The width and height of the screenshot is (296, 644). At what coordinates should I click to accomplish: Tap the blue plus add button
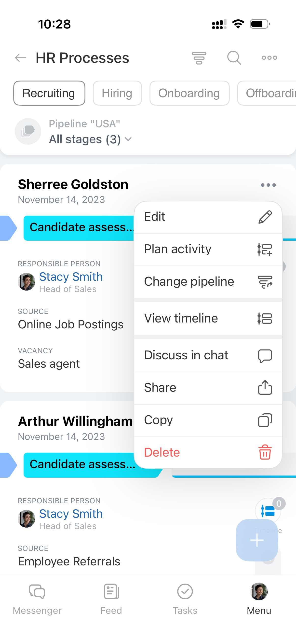[x=257, y=540]
